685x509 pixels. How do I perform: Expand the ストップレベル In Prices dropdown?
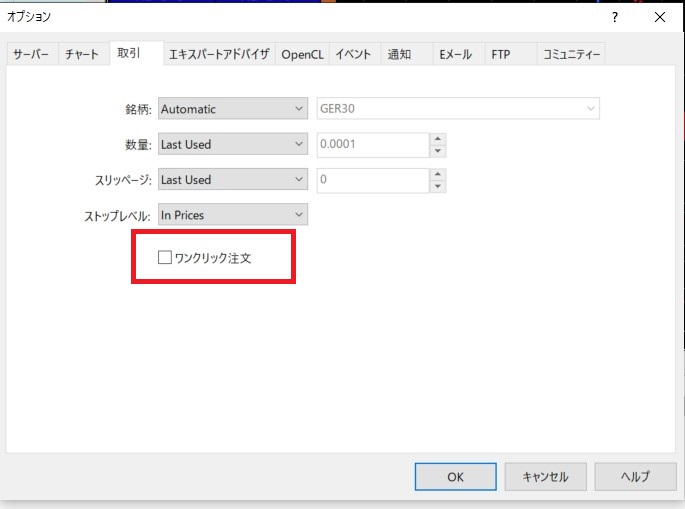coord(232,215)
